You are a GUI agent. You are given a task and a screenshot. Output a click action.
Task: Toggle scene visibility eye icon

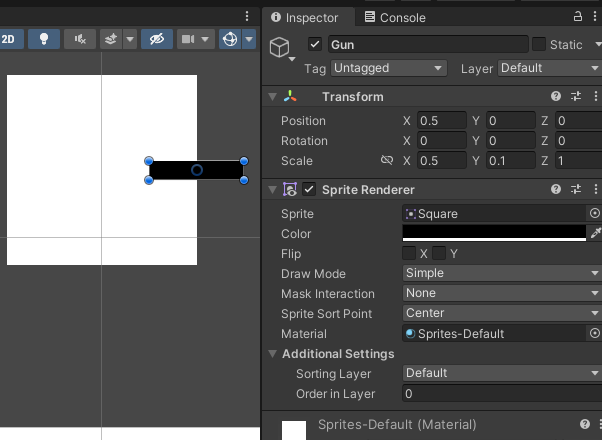155,39
